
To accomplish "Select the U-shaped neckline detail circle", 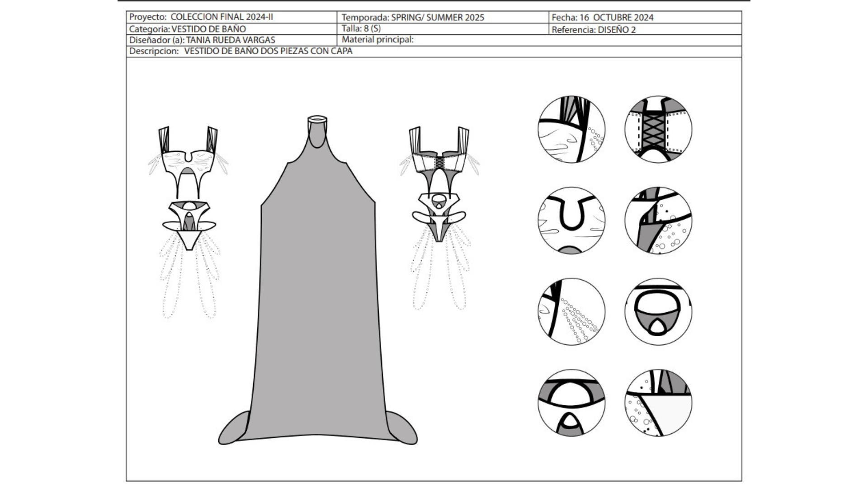I will 571,221.
